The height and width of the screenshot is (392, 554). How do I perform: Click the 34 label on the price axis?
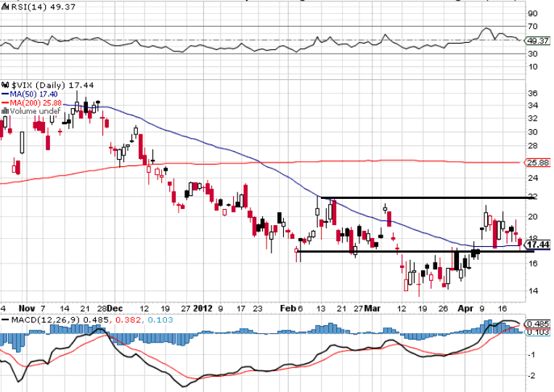[x=532, y=105]
